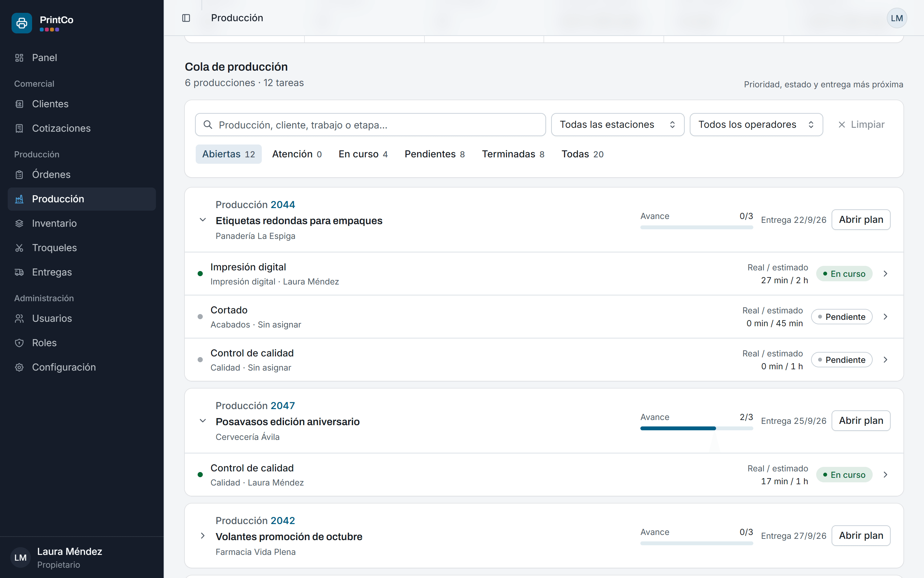This screenshot has height=578, width=924.
Task: Show Todas 20 tab
Action: [x=582, y=154]
